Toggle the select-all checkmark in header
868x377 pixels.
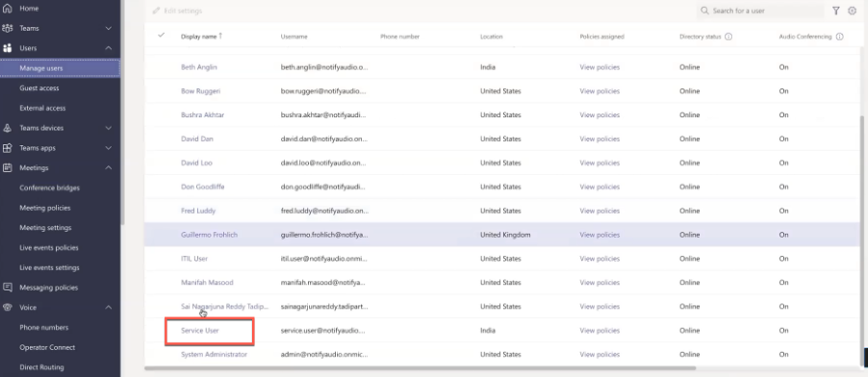(161, 35)
